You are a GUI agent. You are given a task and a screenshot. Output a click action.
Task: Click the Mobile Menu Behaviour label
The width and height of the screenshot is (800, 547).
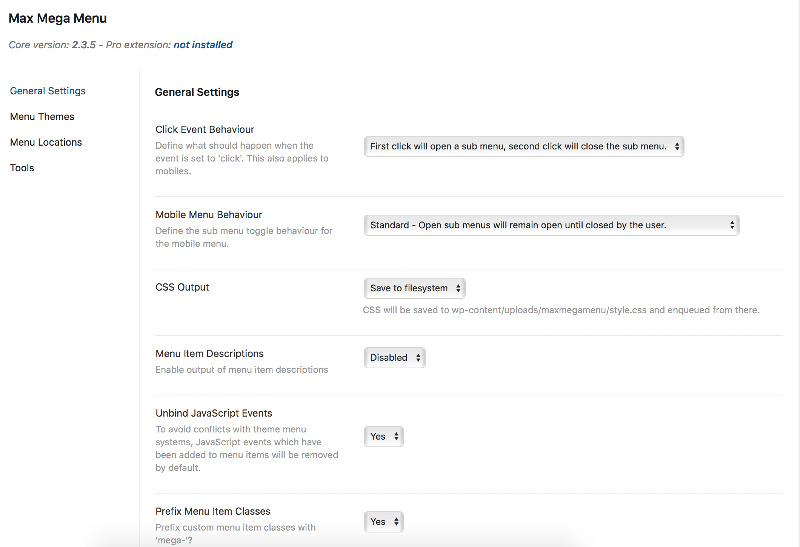coord(209,215)
